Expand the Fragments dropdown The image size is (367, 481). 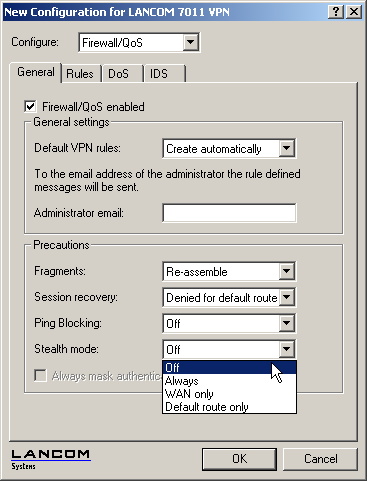(x=229, y=272)
